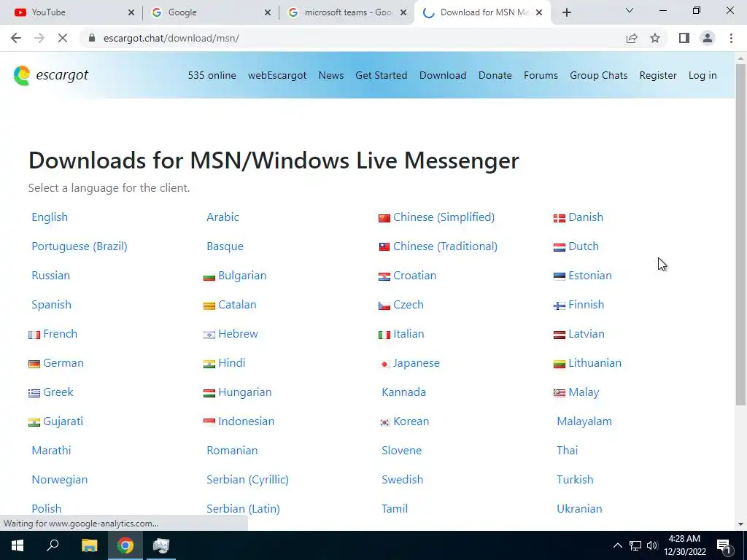Select Serbian (Cyrillic) link
Image resolution: width=747 pixels, height=560 pixels.
pyautogui.click(x=248, y=480)
